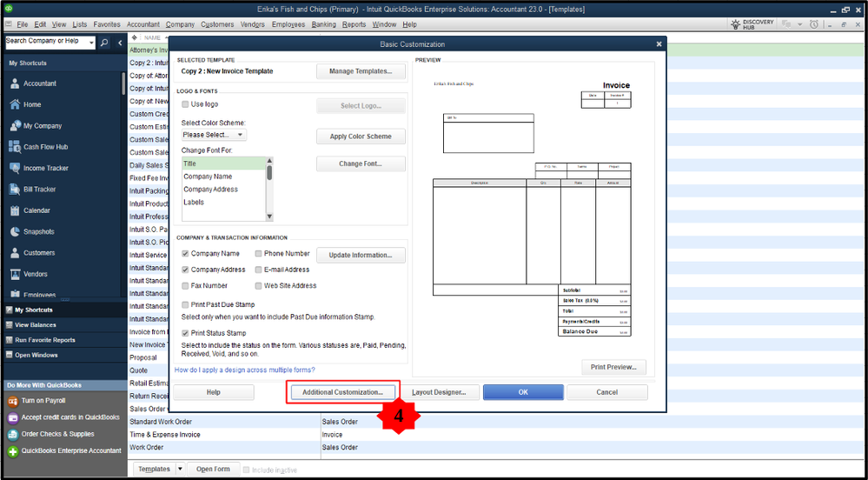Viewport: 868px width, 480px height.
Task: Open the Accountant shortcut icon
Action: tap(15, 83)
